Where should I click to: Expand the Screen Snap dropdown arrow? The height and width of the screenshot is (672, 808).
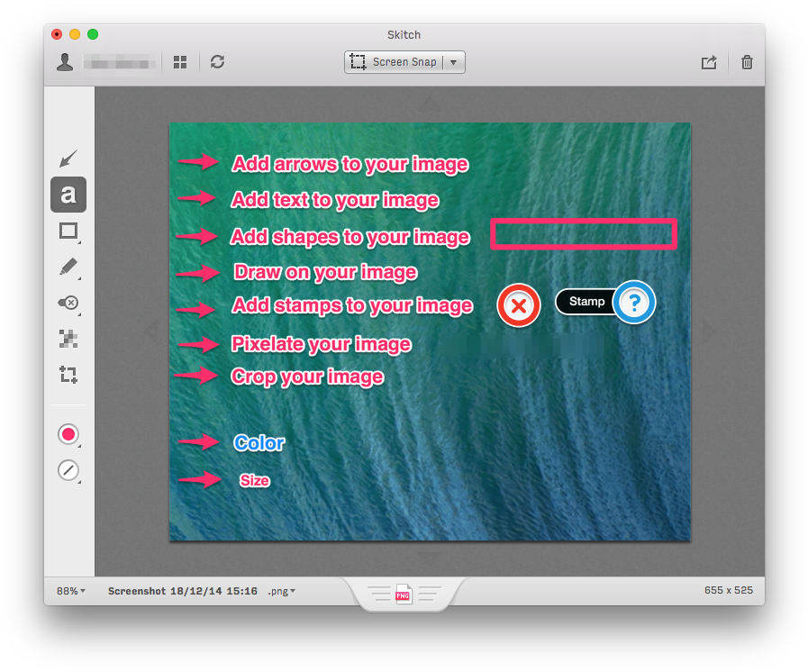[454, 62]
